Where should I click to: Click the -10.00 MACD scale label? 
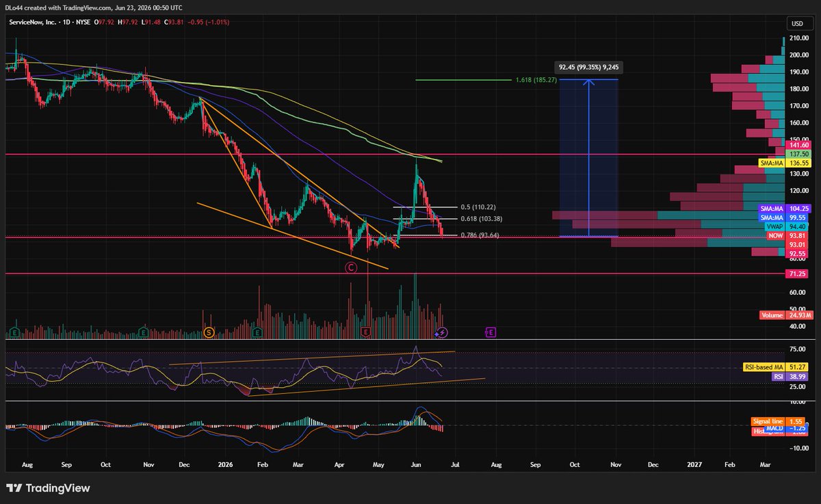click(798, 449)
